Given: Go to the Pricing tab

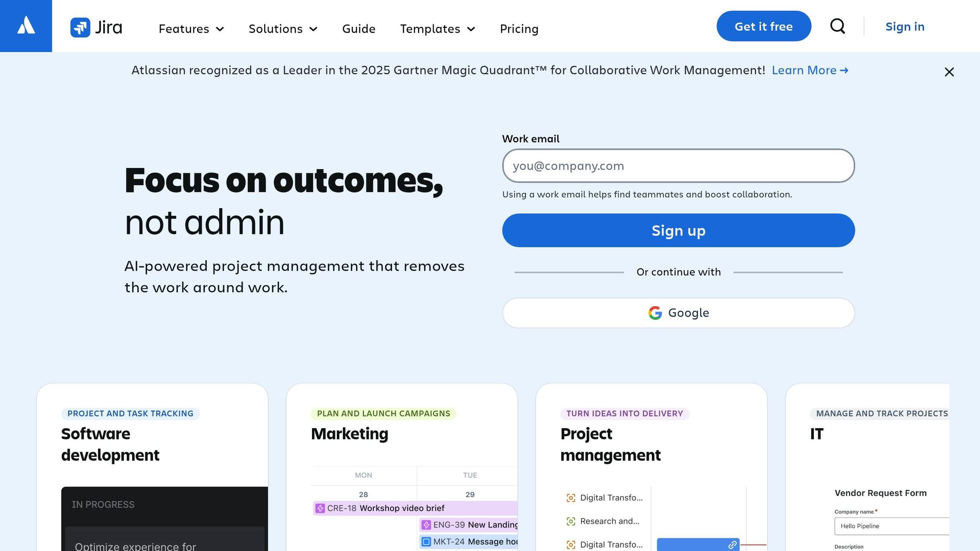Looking at the screenshot, I should (x=519, y=29).
